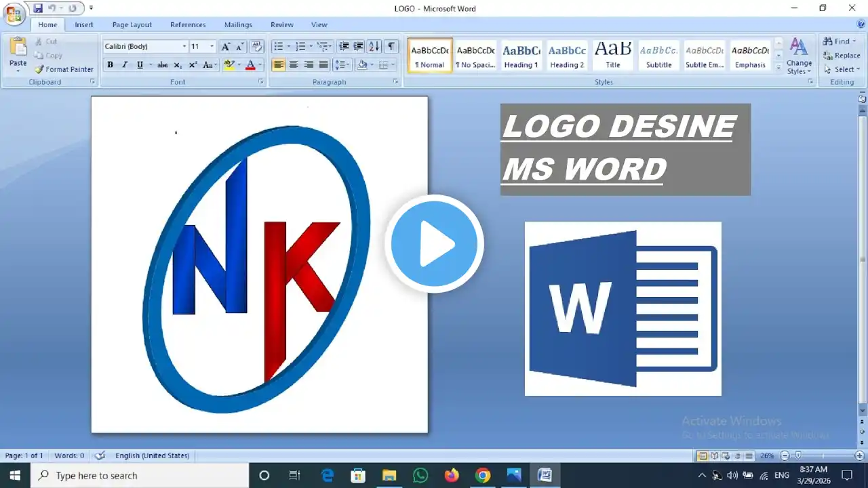Open Change Styles options

pyautogui.click(x=799, y=56)
